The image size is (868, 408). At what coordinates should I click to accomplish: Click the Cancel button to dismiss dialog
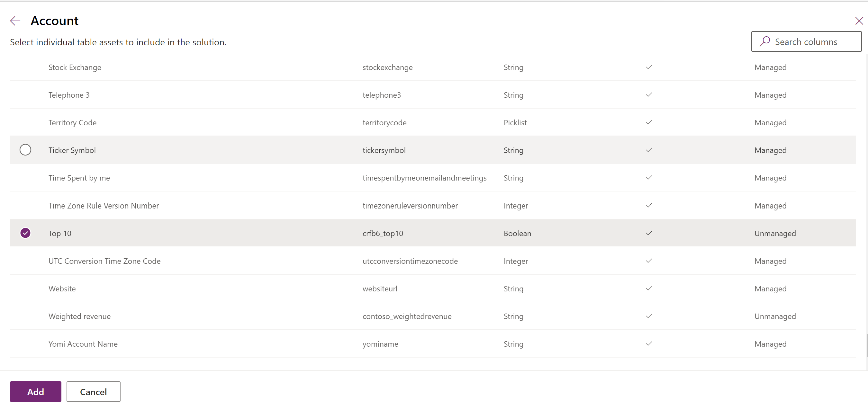[x=93, y=391]
